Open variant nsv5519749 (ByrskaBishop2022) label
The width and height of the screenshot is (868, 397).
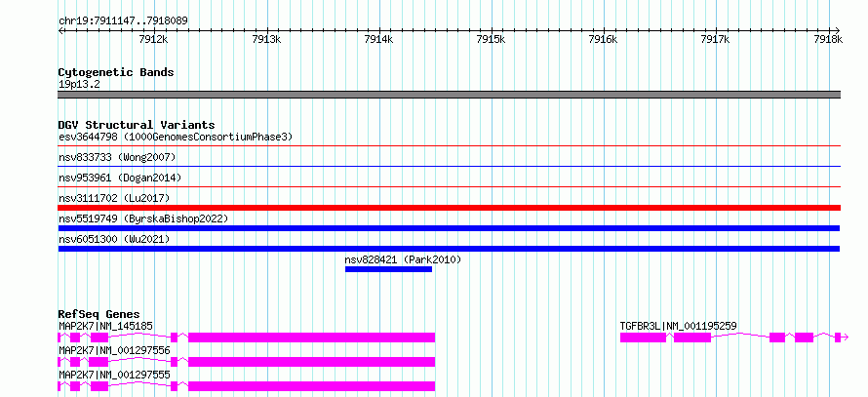(143, 218)
